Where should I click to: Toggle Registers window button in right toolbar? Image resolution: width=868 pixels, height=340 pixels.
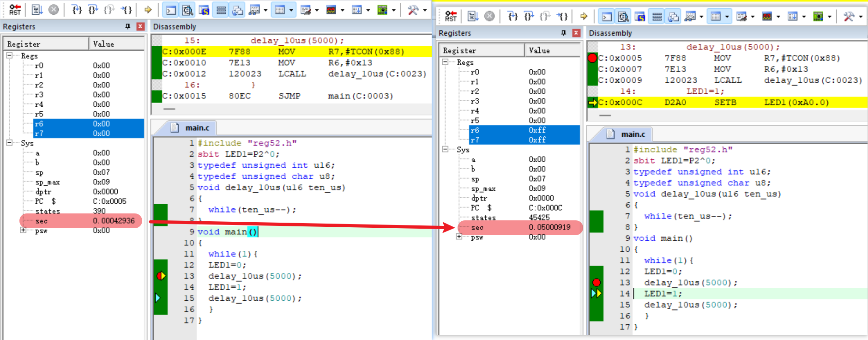pyautogui.click(x=657, y=17)
